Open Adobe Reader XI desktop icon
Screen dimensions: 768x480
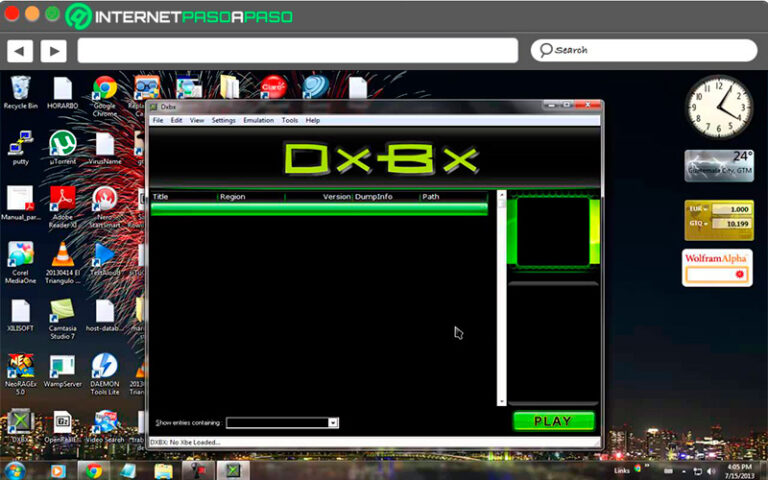point(62,199)
